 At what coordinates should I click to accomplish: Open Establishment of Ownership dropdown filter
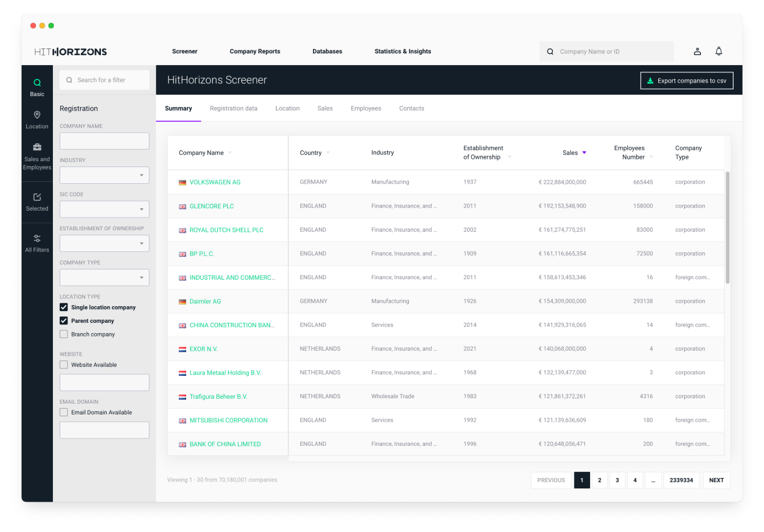click(104, 243)
